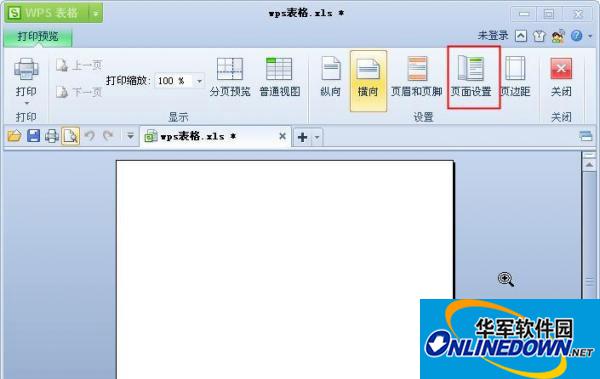Screen dimensions: 600x379
Task: Collapse the ribbon with the up-arrow icon
Action: coord(520,36)
